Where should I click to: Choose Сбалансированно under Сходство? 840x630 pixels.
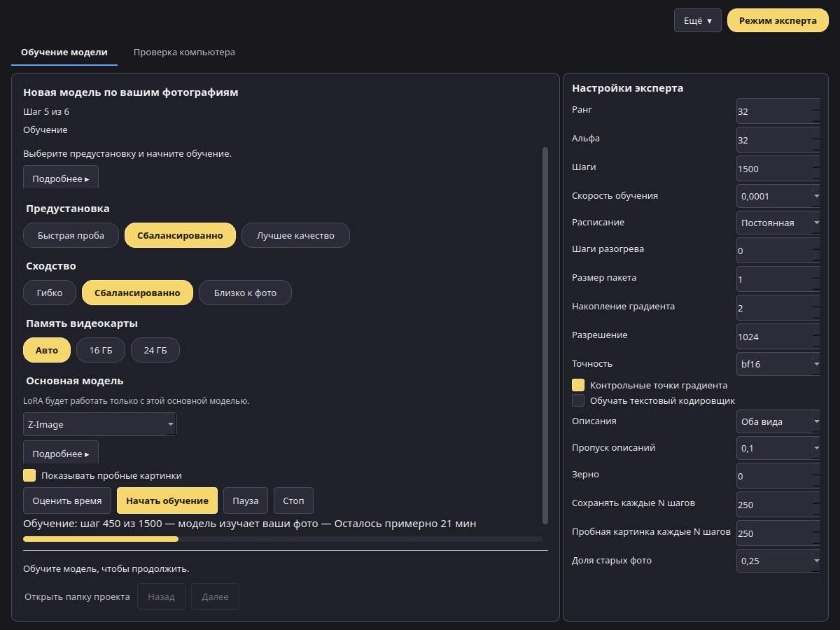[x=137, y=293]
